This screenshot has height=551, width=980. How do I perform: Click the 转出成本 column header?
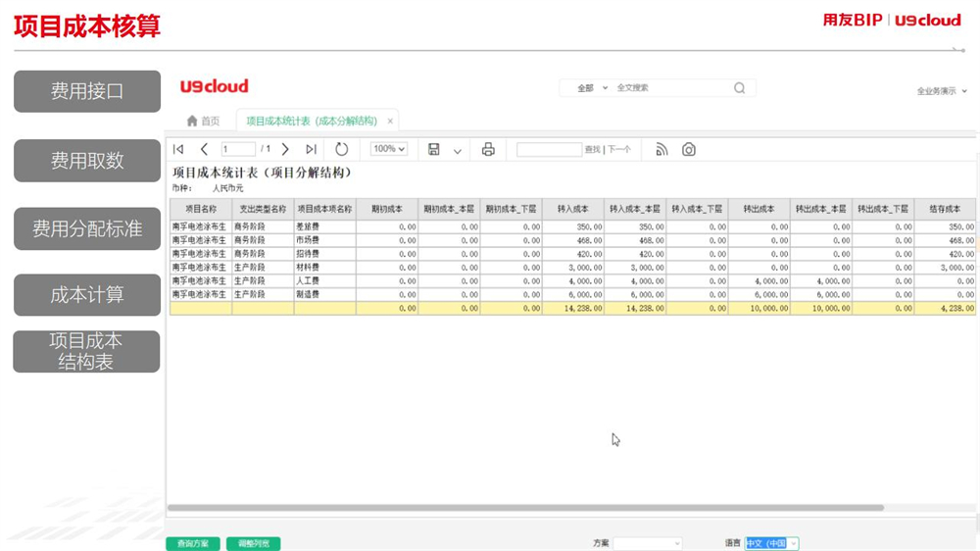point(759,209)
